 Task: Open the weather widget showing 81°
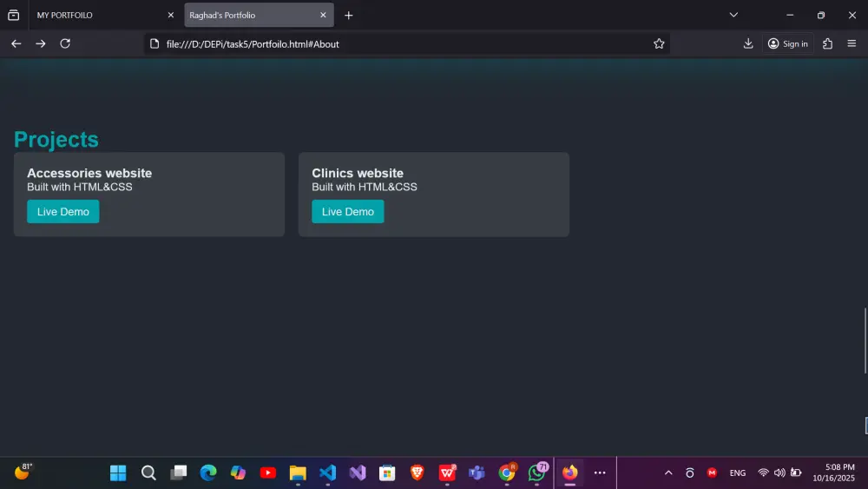click(x=23, y=472)
